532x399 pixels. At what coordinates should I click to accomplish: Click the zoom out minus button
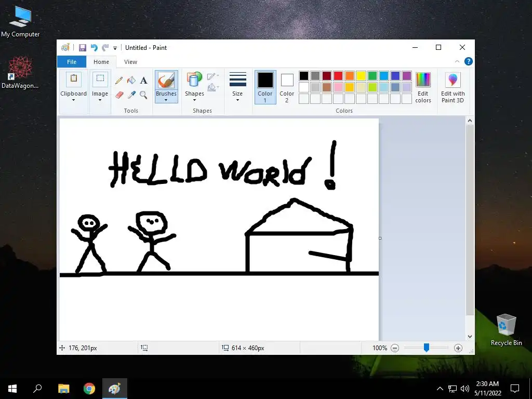point(395,348)
